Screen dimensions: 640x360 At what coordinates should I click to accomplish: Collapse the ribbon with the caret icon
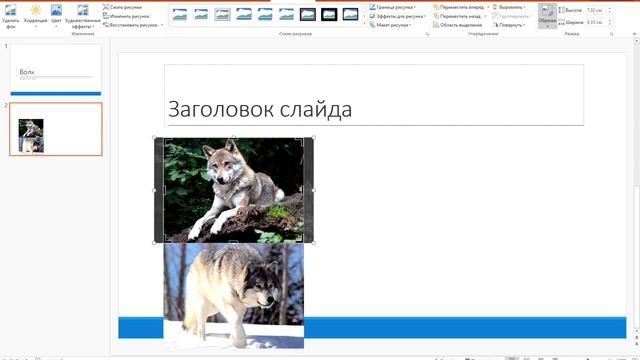coord(634,34)
